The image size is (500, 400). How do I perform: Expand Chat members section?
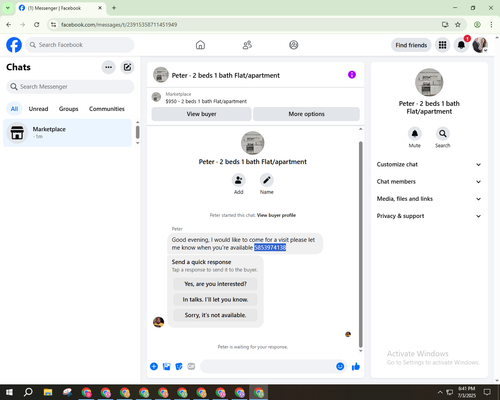[x=429, y=182]
